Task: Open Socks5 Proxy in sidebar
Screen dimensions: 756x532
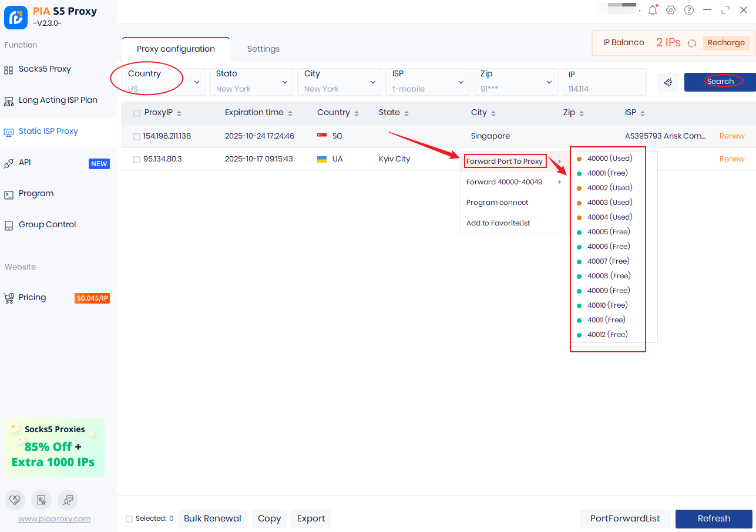Action: pyautogui.click(x=45, y=69)
